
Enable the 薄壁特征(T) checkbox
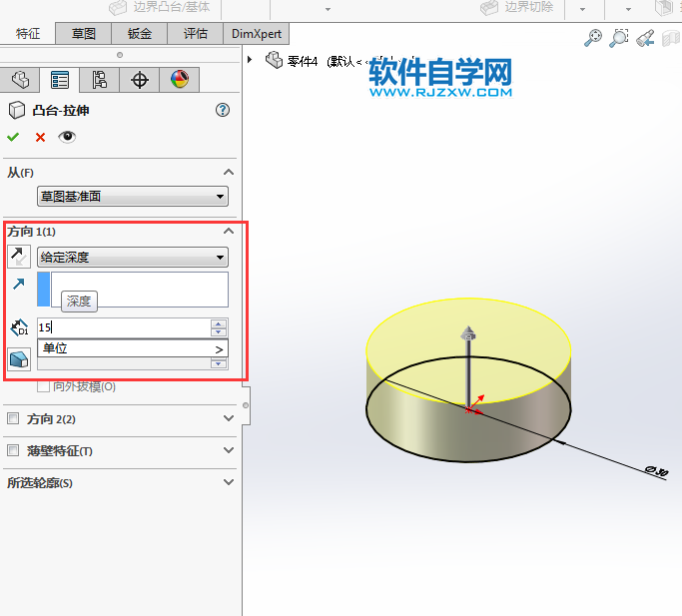[13, 450]
